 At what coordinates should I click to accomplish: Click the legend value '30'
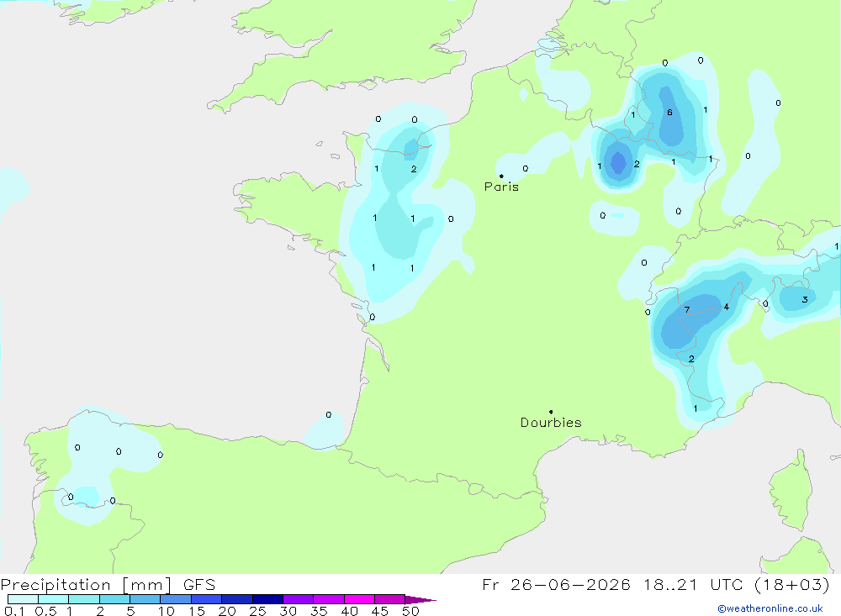(x=288, y=611)
